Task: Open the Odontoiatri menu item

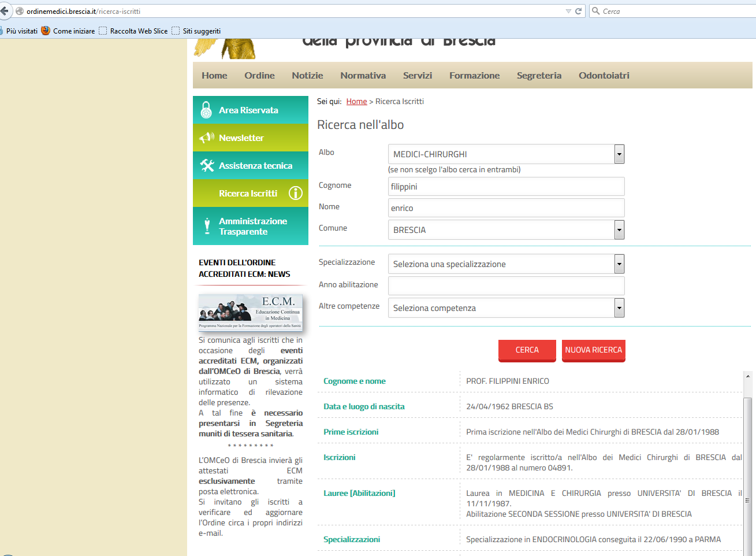Action: (x=604, y=75)
